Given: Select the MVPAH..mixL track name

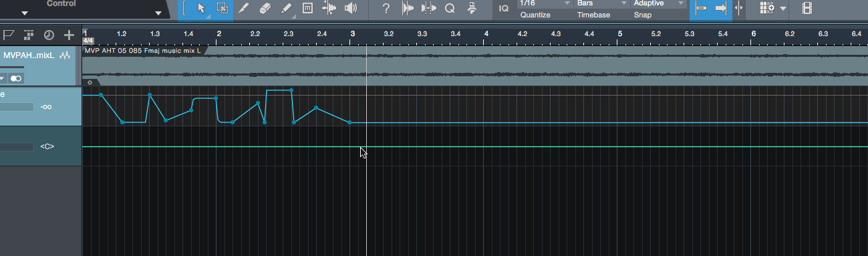Looking at the screenshot, I should tap(29, 55).
